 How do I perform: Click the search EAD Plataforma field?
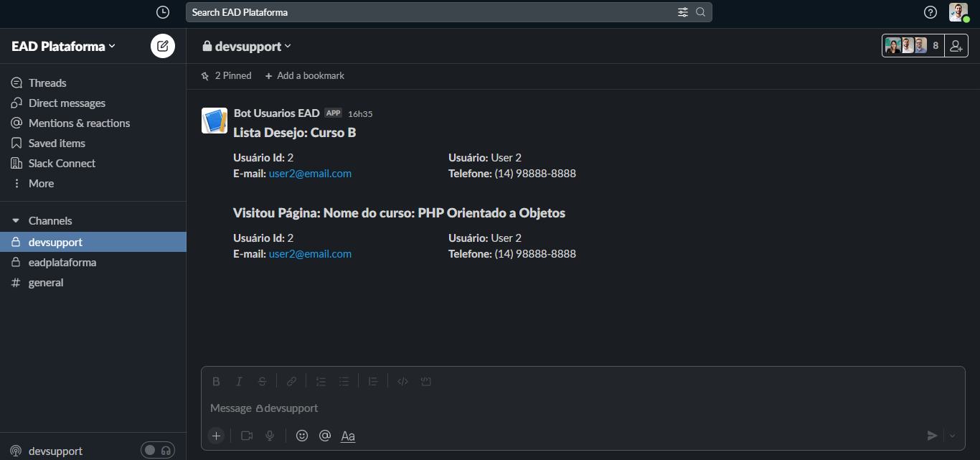[449, 12]
